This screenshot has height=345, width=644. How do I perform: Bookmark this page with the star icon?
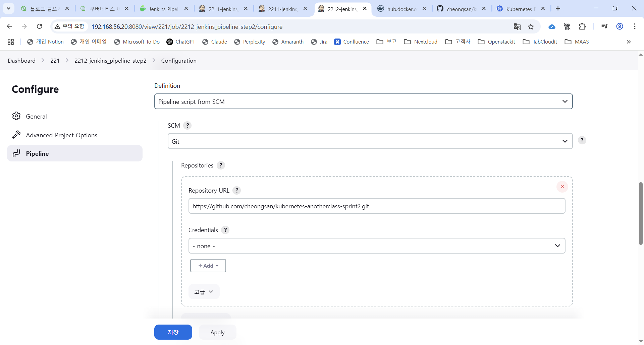(531, 27)
